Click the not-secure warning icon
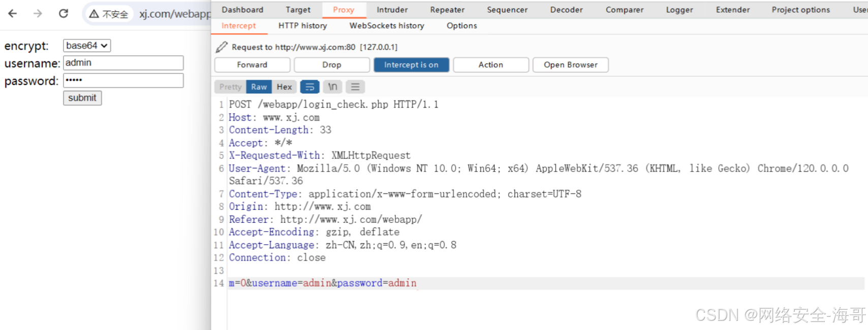The width and height of the screenshot is (868, 330). (94, 14)
